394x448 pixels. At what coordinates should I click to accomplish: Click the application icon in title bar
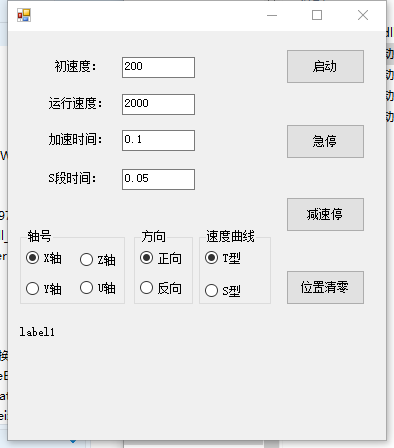tap(24, 15)
